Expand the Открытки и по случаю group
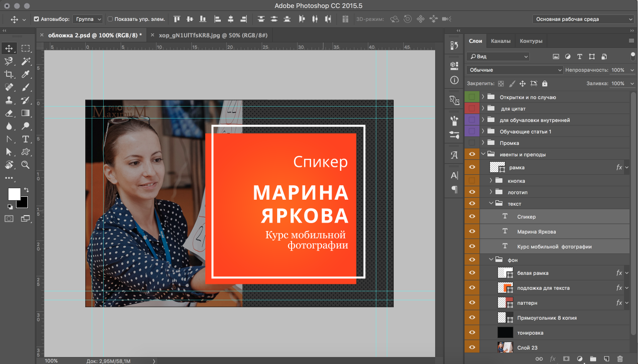This screenshot has height=364, width=638. [483, 97]
